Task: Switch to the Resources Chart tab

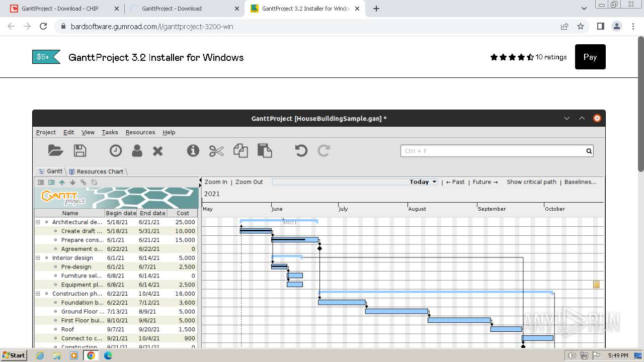Action: click(x=96, y=171)
